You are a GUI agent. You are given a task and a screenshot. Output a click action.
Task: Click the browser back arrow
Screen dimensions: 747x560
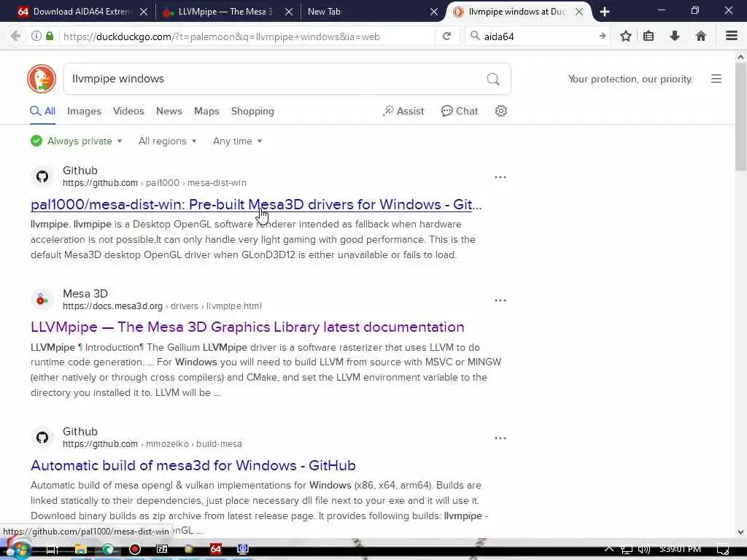point(15,36)
